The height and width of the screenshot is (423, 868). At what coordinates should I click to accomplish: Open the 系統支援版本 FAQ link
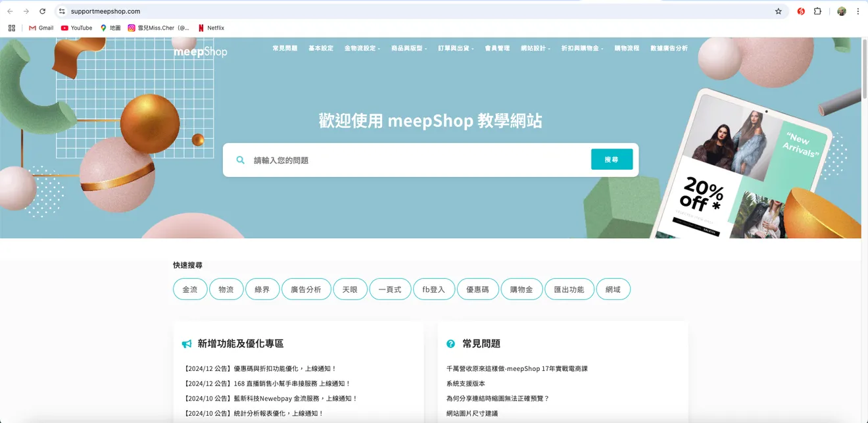tap(466, 384)
